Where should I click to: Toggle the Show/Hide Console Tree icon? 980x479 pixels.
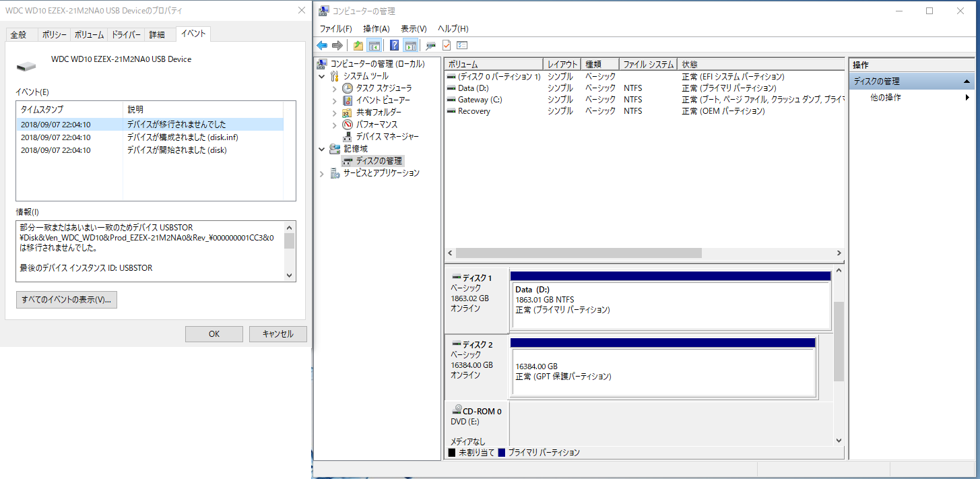374,45
